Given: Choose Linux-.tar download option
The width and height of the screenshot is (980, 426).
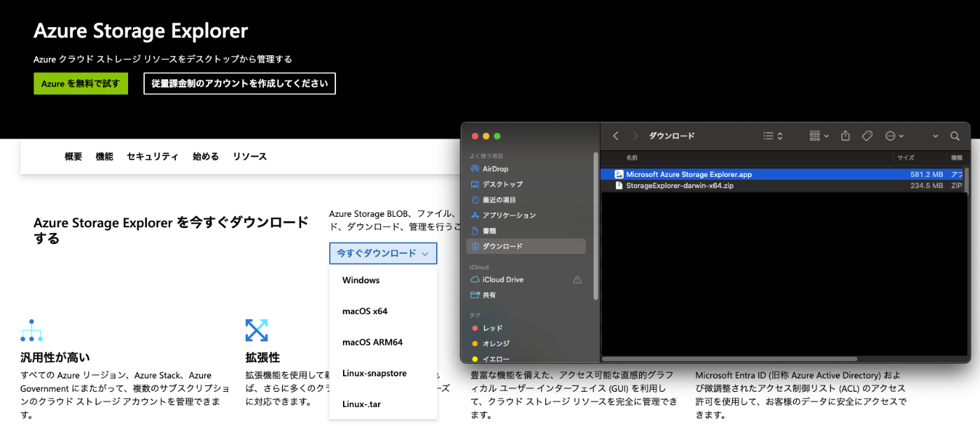Looking at the screenshot, I should (383, 404).
